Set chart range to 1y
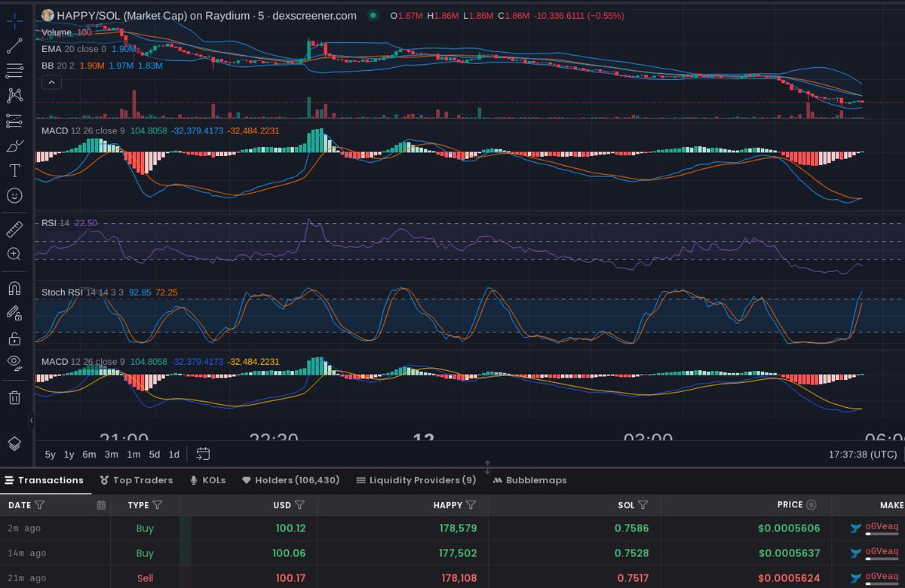 (x=69, y=454)
